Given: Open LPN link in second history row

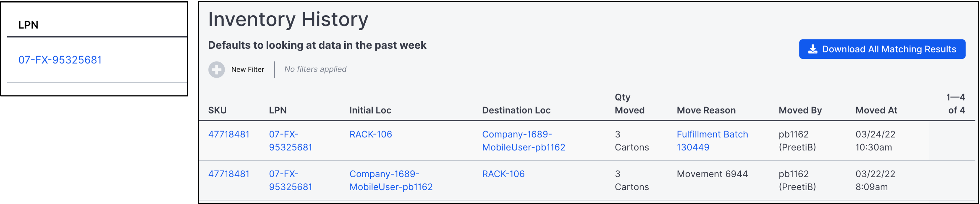Looking at the screenshot, I should pyautogui.click(x=290, y=180).
